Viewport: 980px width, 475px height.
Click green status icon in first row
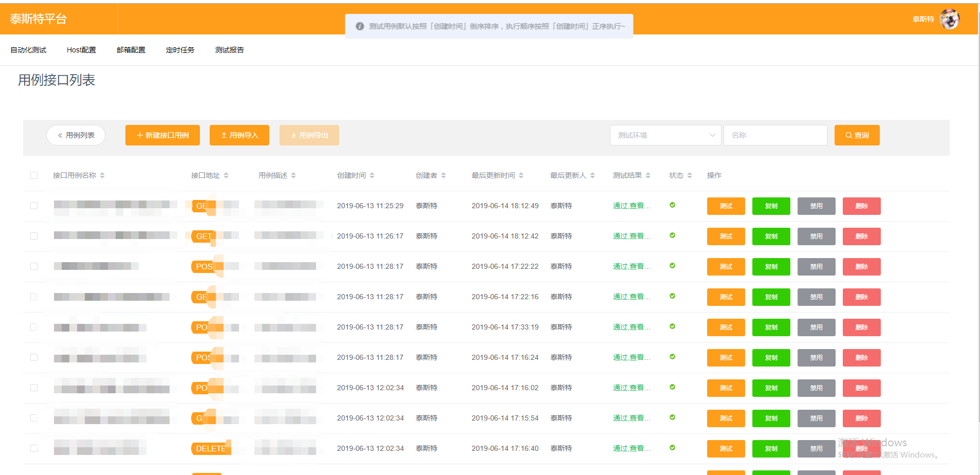672,205
